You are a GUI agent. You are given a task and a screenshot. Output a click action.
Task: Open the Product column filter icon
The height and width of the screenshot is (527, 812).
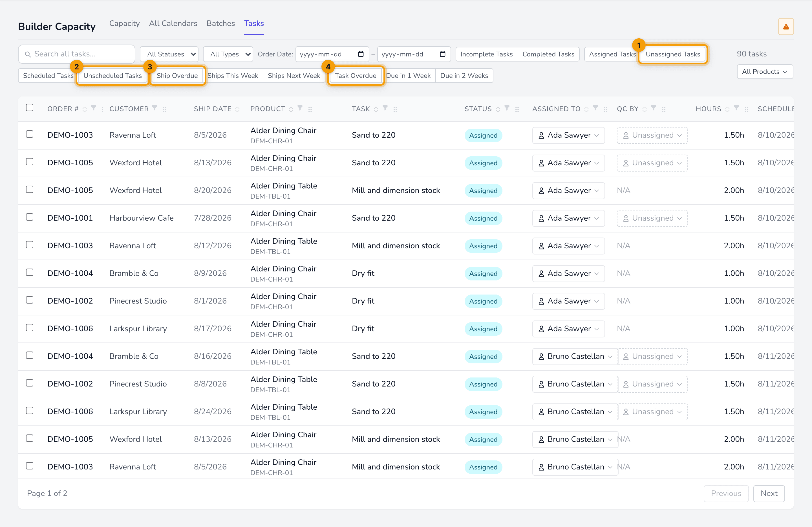click(300, 108)
